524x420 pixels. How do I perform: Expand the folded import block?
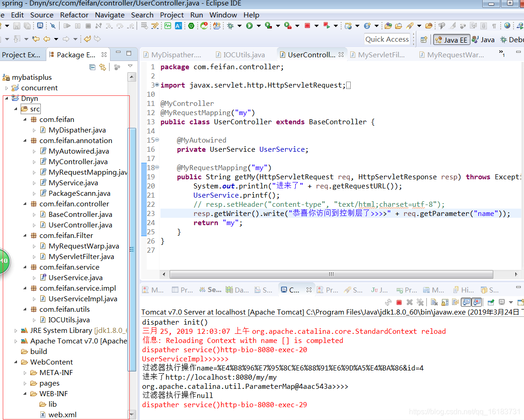157,85
